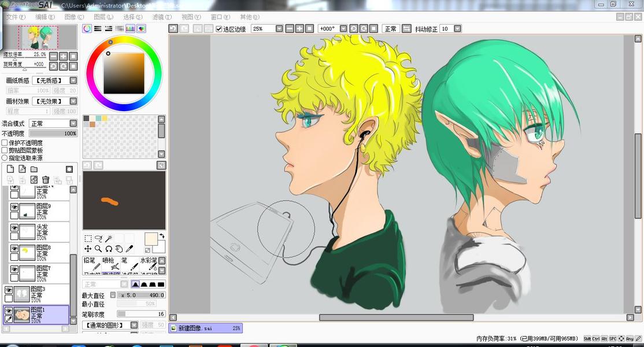The width and height of the screenshot is (644, 347).
Task: Delete the selected layer with trash icon
Action: (x=46, y=179)
